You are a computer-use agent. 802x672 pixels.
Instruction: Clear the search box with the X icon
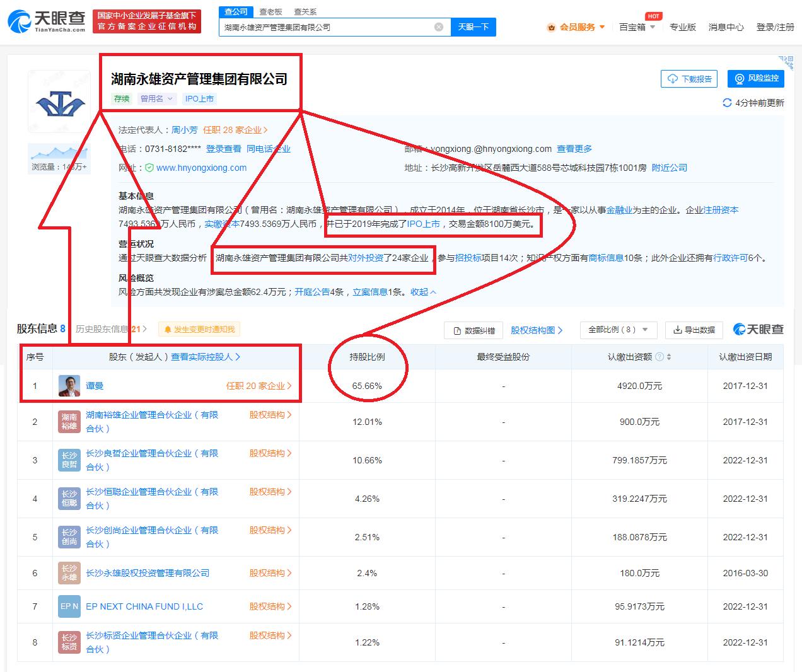[x=439, y=27]
